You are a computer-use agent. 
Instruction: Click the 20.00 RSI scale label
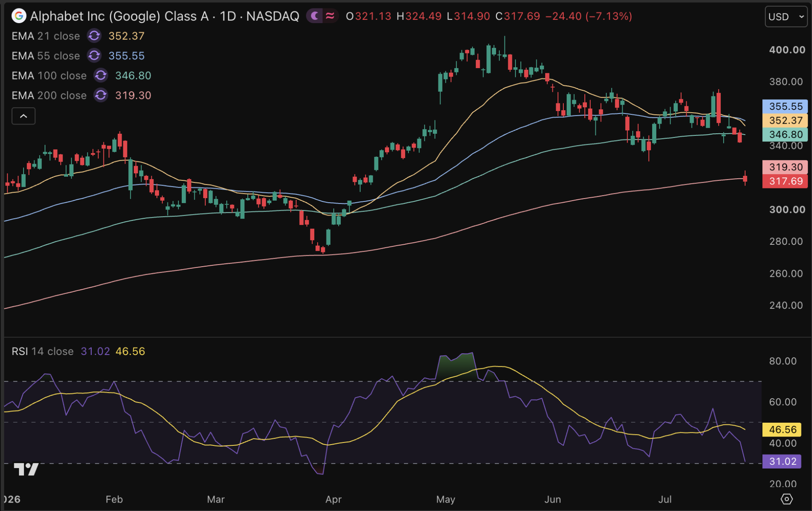[x=783, y=484]
